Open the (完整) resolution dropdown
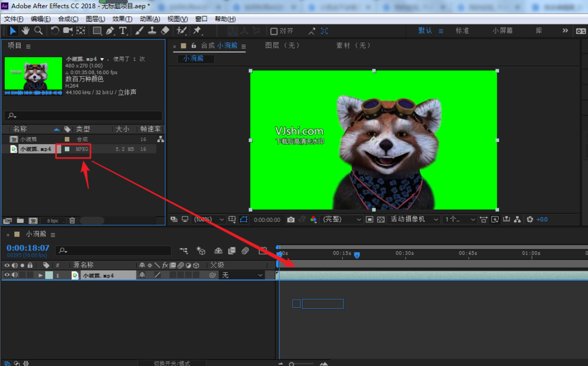 coord(341,219)
